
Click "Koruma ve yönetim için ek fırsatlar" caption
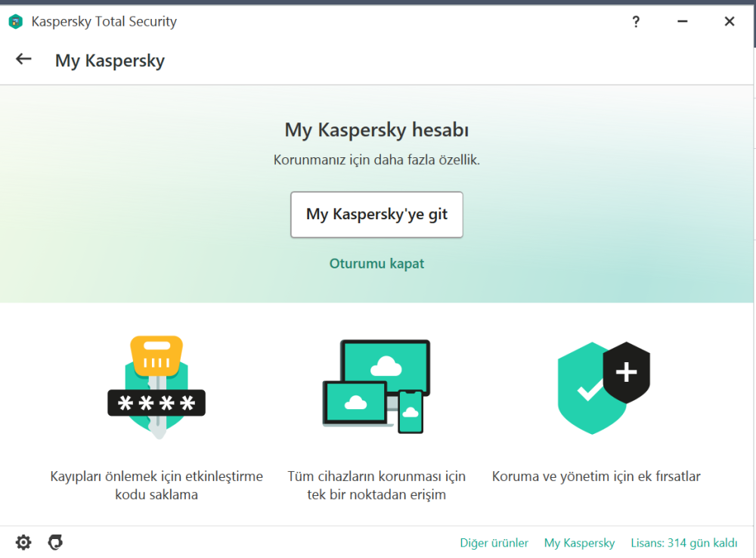596,476
